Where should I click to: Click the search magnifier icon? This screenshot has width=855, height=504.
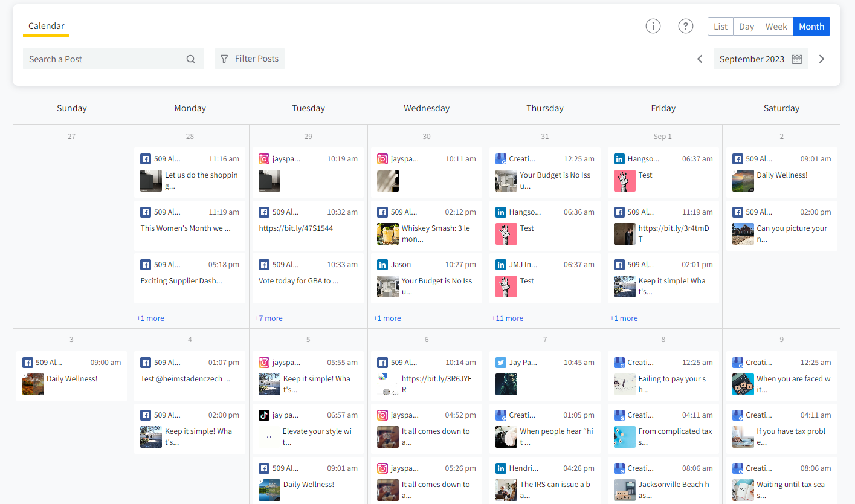tap(191, 59)
